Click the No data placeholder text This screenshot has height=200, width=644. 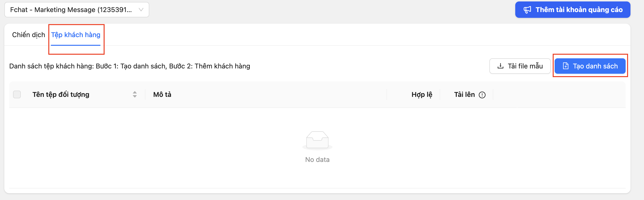click(317, 160)
